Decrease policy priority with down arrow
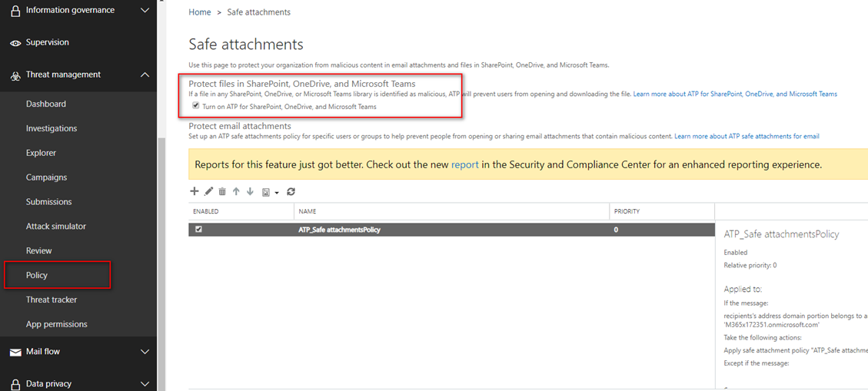The height and width of the screenshot is (391, 868). point(250,191)
